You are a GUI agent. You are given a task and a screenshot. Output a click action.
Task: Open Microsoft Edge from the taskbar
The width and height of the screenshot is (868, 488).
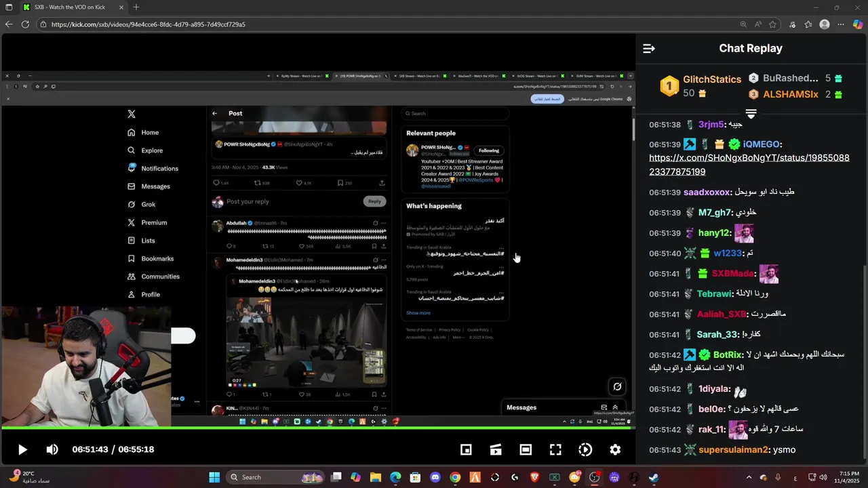(395, 477)
